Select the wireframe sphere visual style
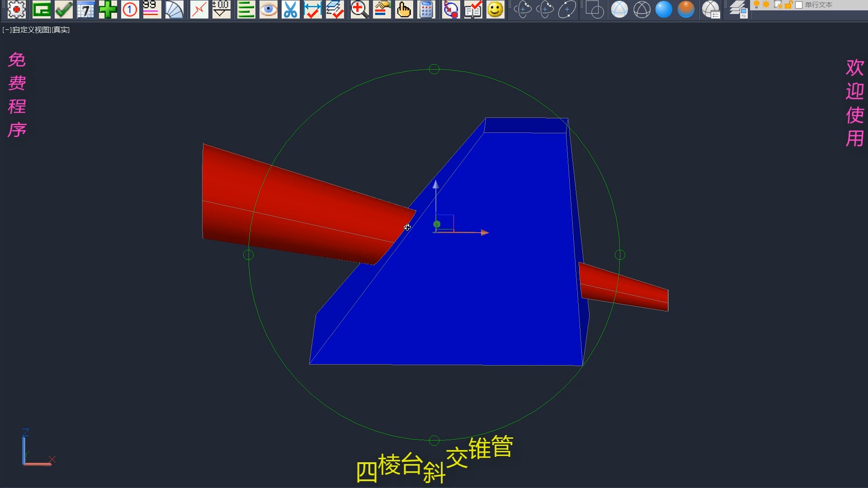 642,9
